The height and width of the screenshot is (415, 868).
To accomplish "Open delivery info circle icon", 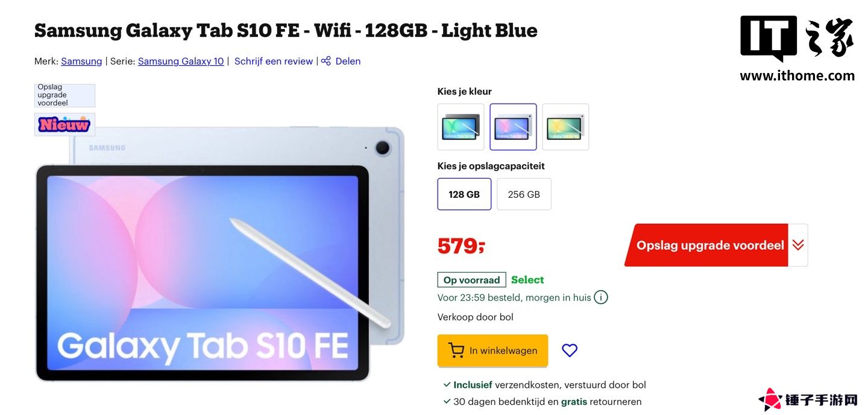I will click(x=601, y=297).
